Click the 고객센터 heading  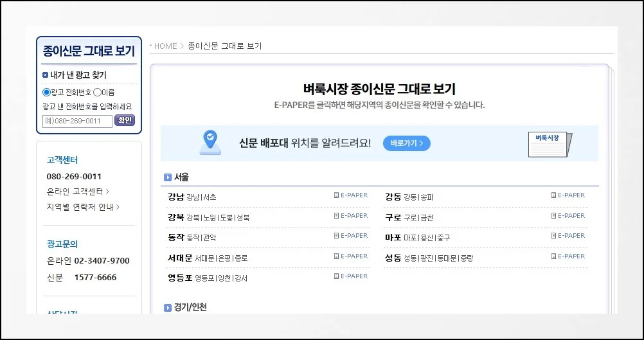[x=62, y=160]
